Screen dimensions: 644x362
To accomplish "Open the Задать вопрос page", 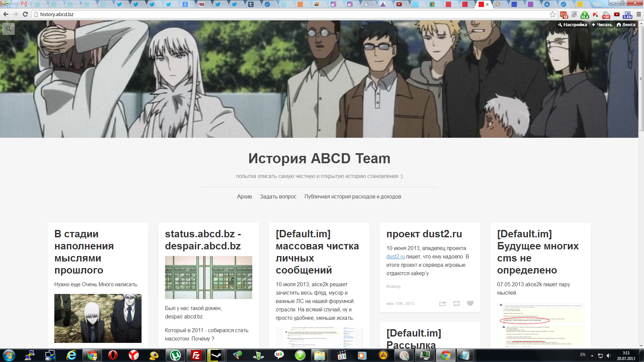I will pos(278,197).
